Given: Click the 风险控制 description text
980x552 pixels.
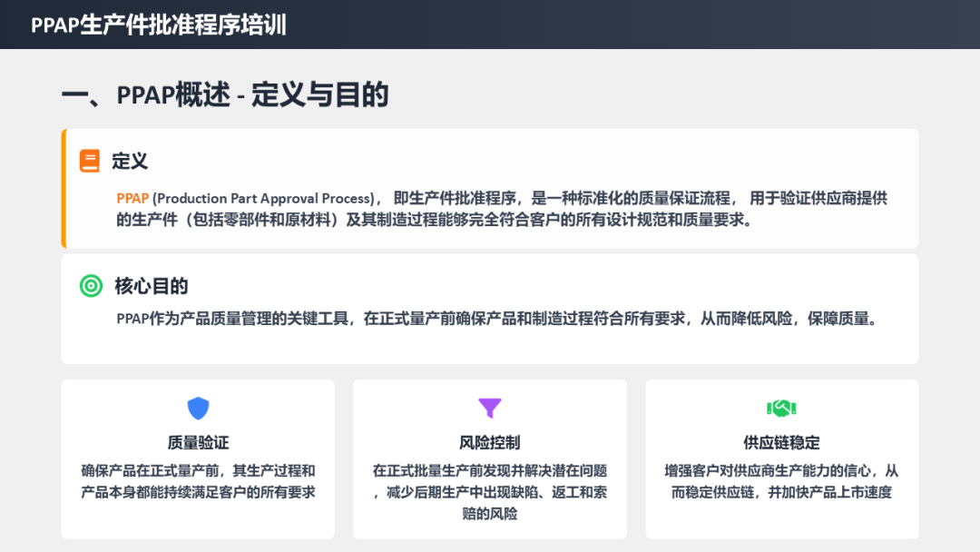Looking at the screenshot, I should [x=490, y=492].
